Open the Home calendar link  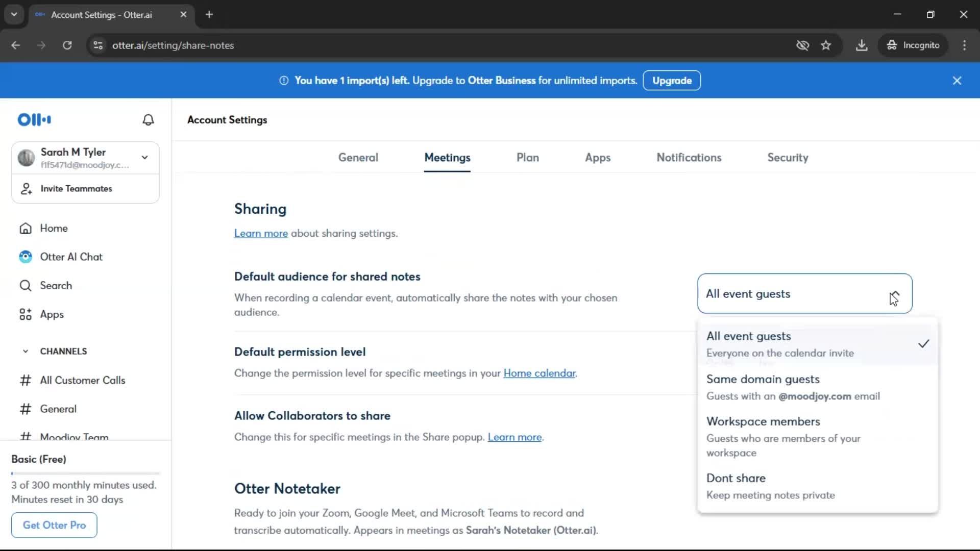[x=539, y=373]
